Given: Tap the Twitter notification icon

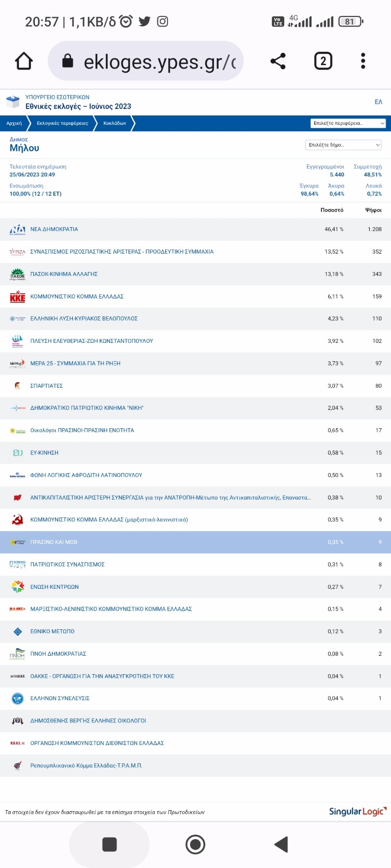Looking at the screenshot, I should [x=144, y=21].
